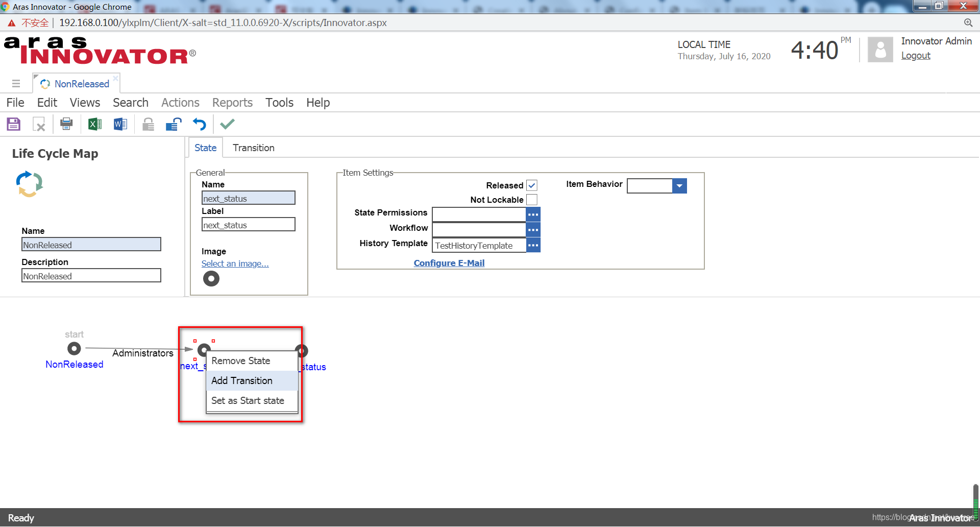Screen dimensions: 980x527
Task: Open the Edit menu
Action: 47,103
